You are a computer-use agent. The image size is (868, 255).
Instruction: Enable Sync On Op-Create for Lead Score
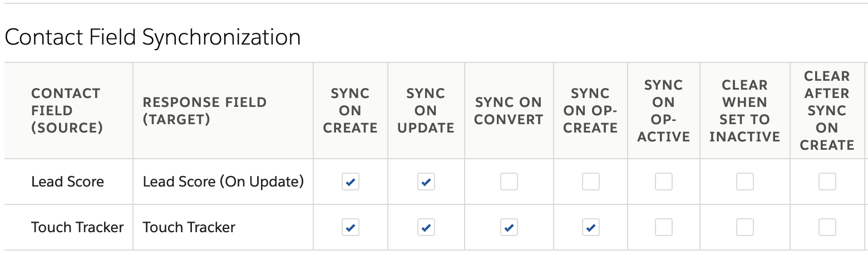(591, 182)
